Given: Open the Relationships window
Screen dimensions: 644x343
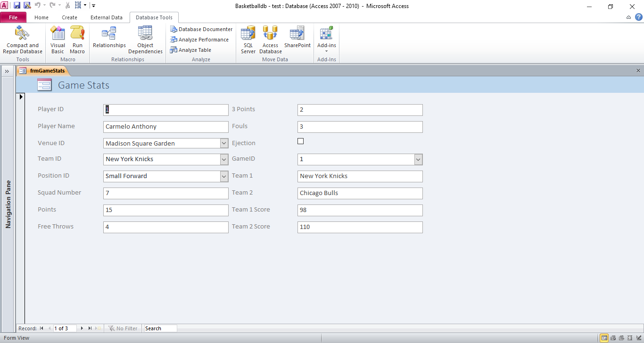Looking at the screenshot, I should pyautogui.click(x=109, y=38).
